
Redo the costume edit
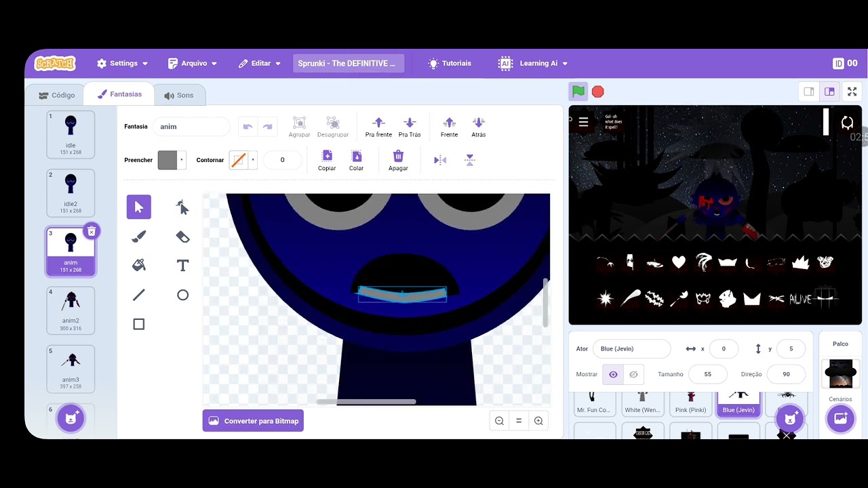(267, 127)
